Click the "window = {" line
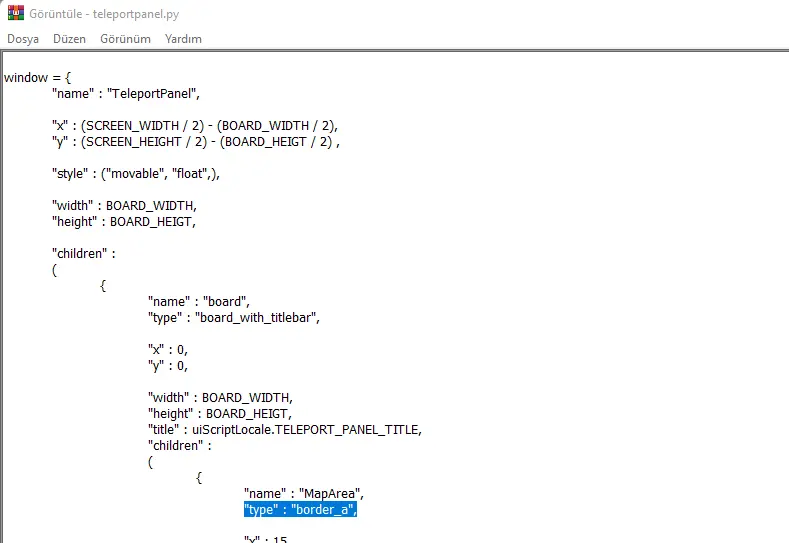Screen dimensions: 789x543 pyautogui.click(x=37, y=78)
